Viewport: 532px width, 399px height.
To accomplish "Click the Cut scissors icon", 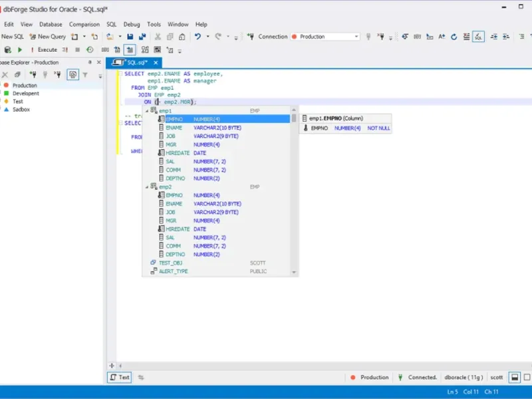I will coord(158,37).
